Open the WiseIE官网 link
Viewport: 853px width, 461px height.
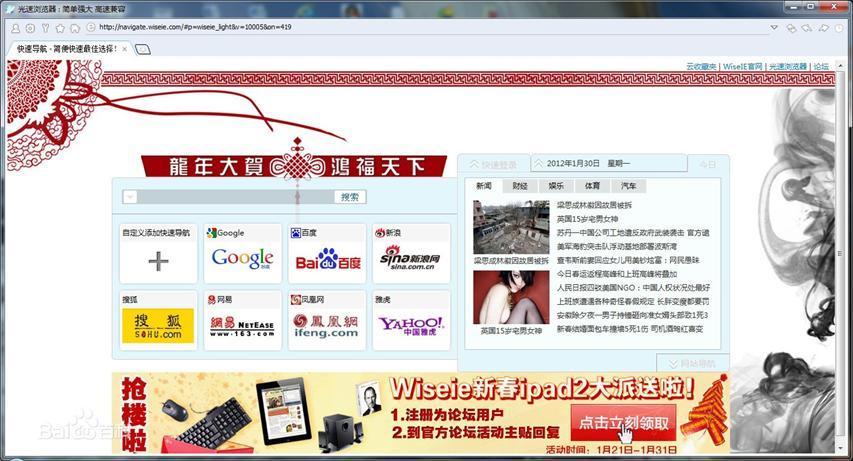click(743, 66)
